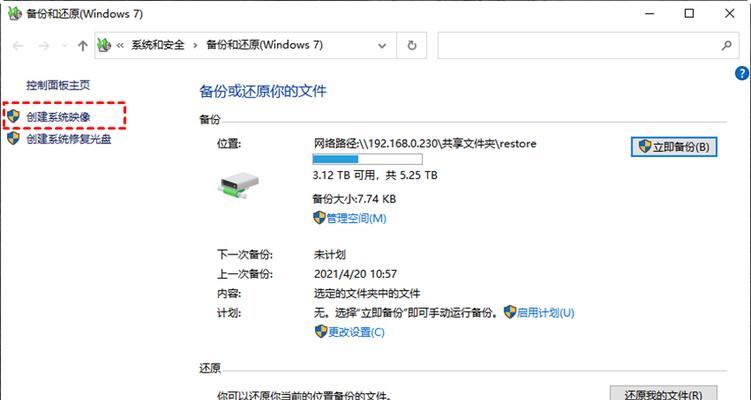Select 系统和安全 in the breadcrumb
Screen dimensions: 751x400
158,45
